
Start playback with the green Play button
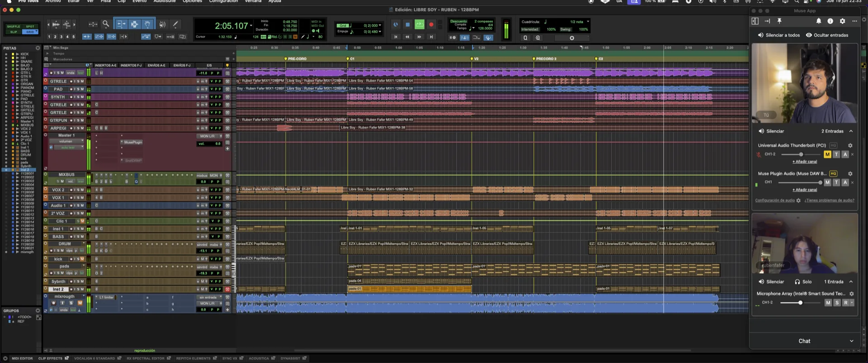420,24
